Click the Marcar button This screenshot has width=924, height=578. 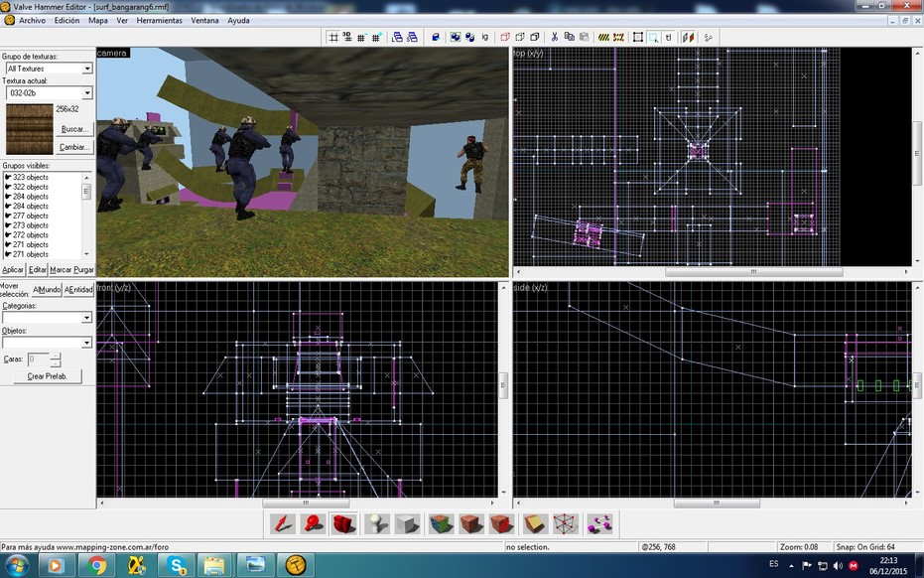pos(61,269)
